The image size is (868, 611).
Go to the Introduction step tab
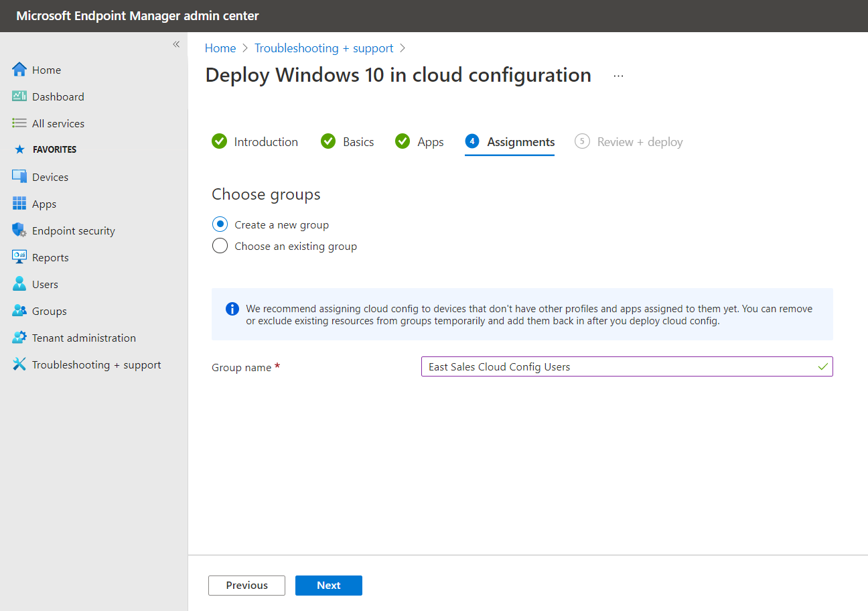255,142
